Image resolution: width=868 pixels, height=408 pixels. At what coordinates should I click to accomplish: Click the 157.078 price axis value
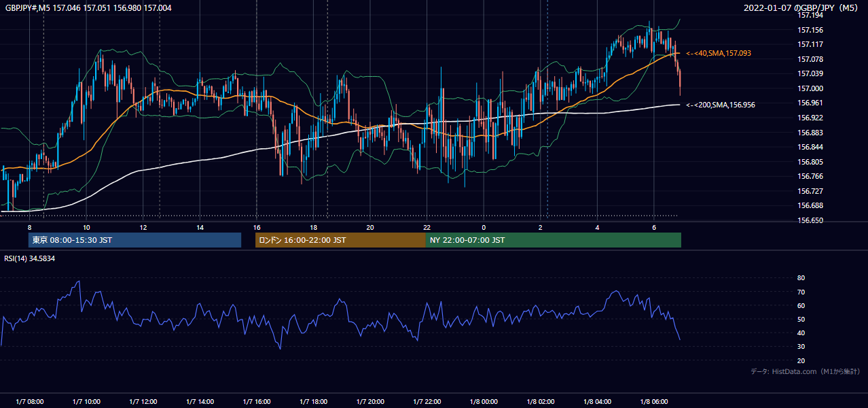tap(810, 59)
